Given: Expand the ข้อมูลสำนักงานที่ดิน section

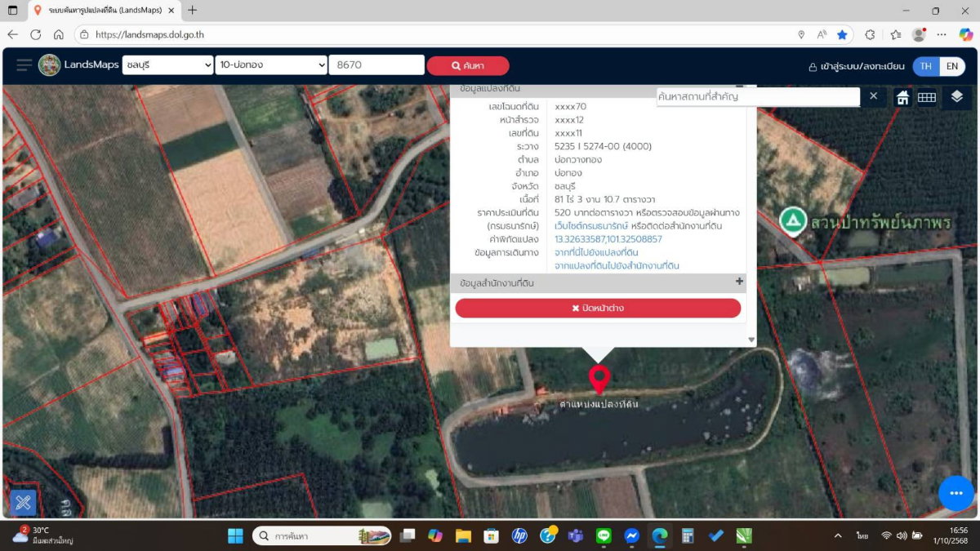Looking at the screenshot, I should [739, 282].
